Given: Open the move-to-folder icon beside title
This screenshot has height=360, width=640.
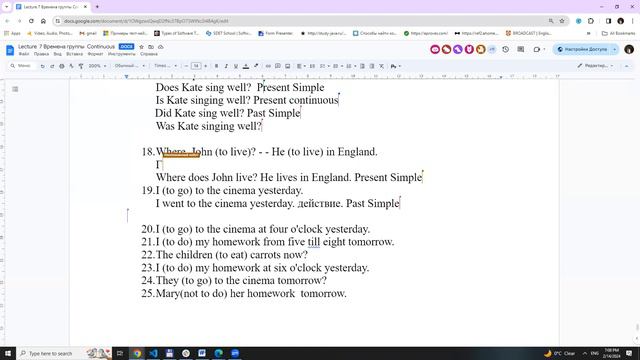Looking at the screenshot, I should pos(151,47).
